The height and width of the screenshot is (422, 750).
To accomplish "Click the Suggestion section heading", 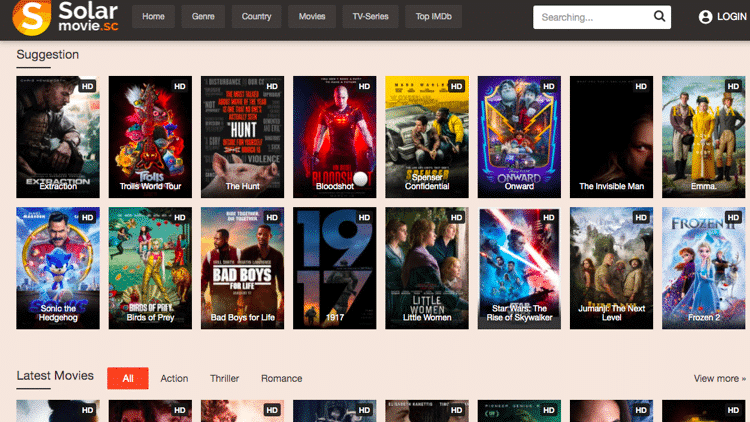I will tap(48, 55).
